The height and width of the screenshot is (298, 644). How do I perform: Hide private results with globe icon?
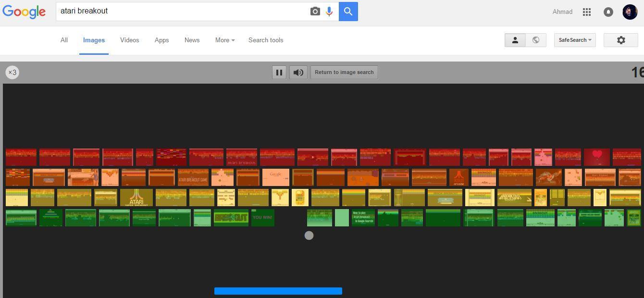click(536, 40)
